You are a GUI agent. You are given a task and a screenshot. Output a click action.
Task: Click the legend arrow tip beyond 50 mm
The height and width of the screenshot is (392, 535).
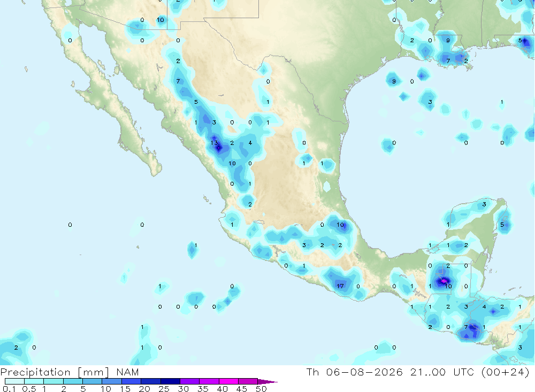[267, 382]
